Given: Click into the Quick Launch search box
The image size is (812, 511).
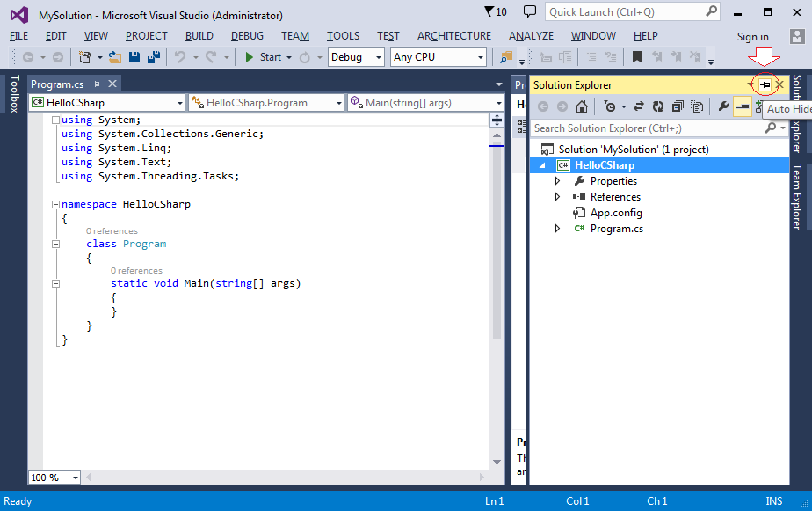Looking at the screenshot, I should tap(633, 12).
